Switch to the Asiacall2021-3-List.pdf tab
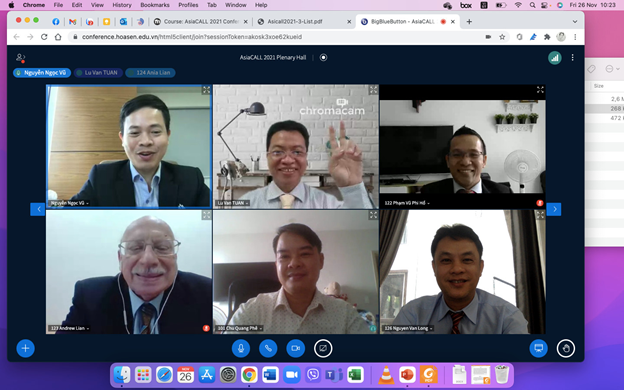The height and width of the screenshot is (390, 624). (x=303, y=21)
